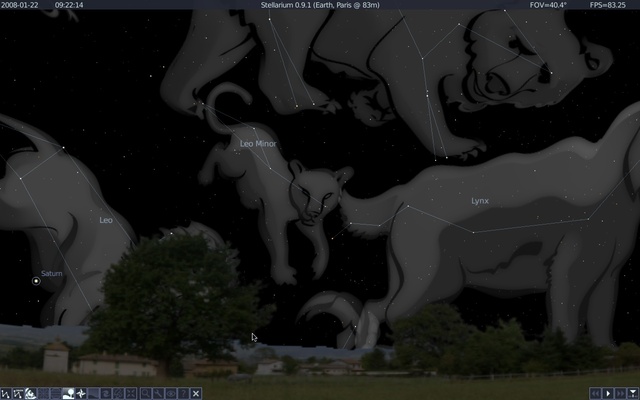The width and height of the screenshot is (640, 400).
Task: Toggle the equatorial grid
Action: [x=56, y=393]
